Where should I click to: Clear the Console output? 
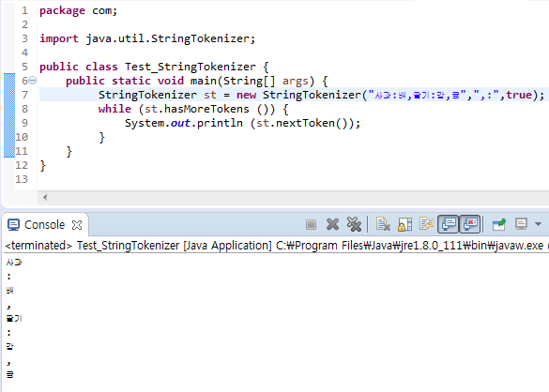pos(383,224)
